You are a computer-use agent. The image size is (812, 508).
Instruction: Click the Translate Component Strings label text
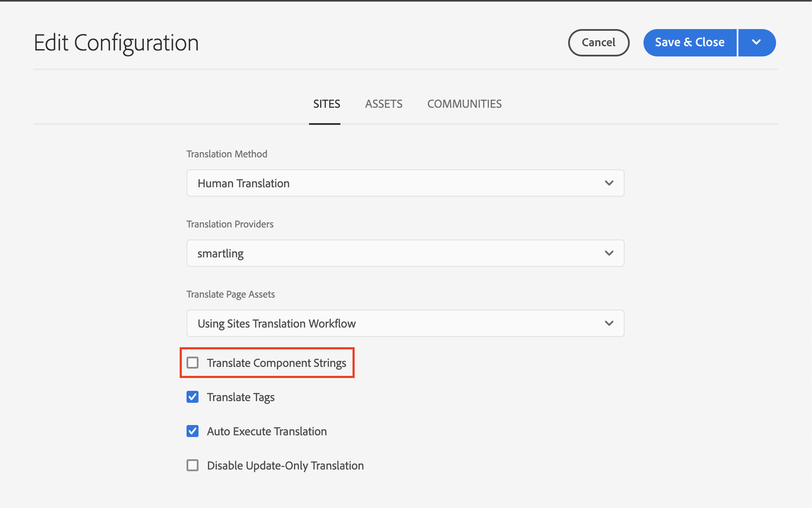(x=276, y=363)
